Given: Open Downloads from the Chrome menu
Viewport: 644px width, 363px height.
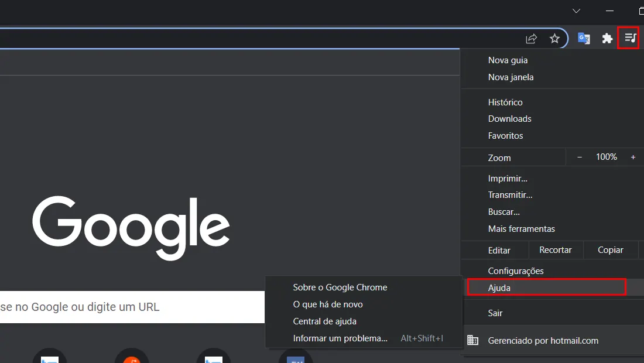Looking at the screenshot, I should coord(553,119).
